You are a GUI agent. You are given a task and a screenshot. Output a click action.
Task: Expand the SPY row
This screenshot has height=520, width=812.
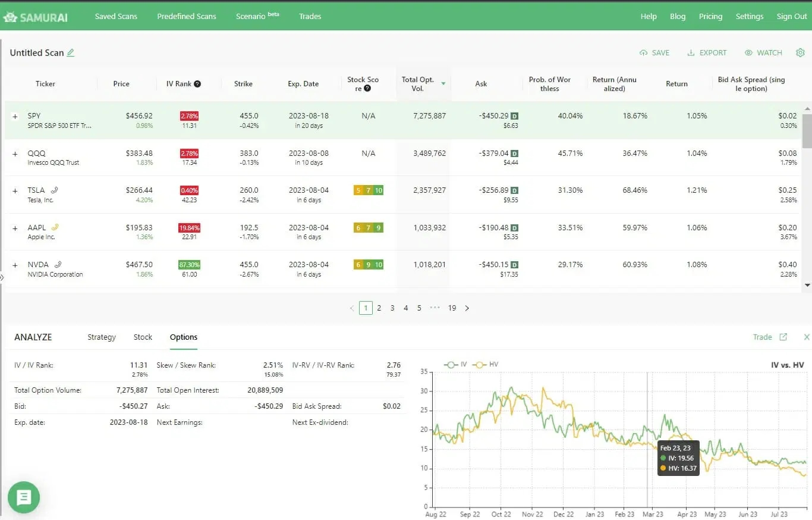point(15,117)
